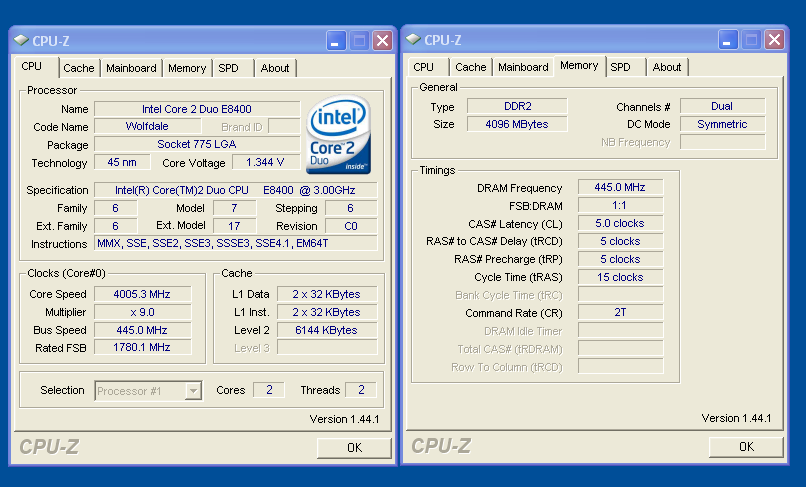806x487 pixels.
Task: Open the Cache tab in right window
Action: point(470,67)
